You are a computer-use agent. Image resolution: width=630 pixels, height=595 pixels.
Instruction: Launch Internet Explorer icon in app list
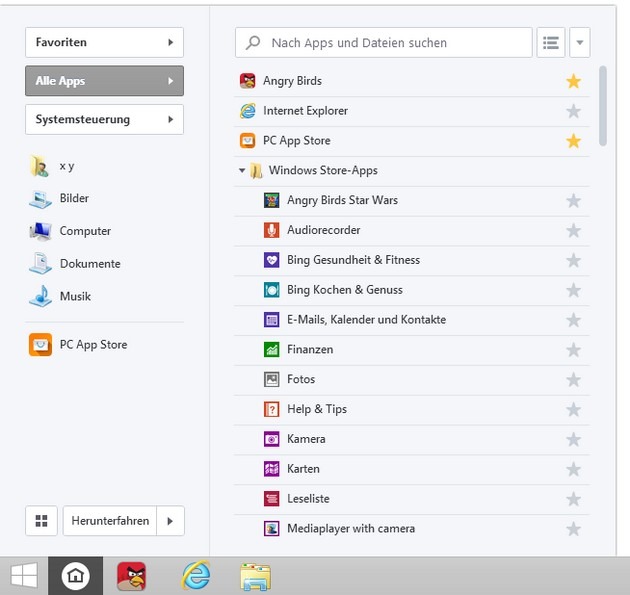pyautogui.click(x=248, y=111)
